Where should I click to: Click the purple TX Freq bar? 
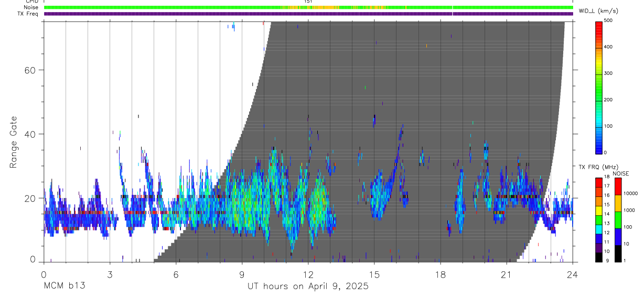(308, 14)
